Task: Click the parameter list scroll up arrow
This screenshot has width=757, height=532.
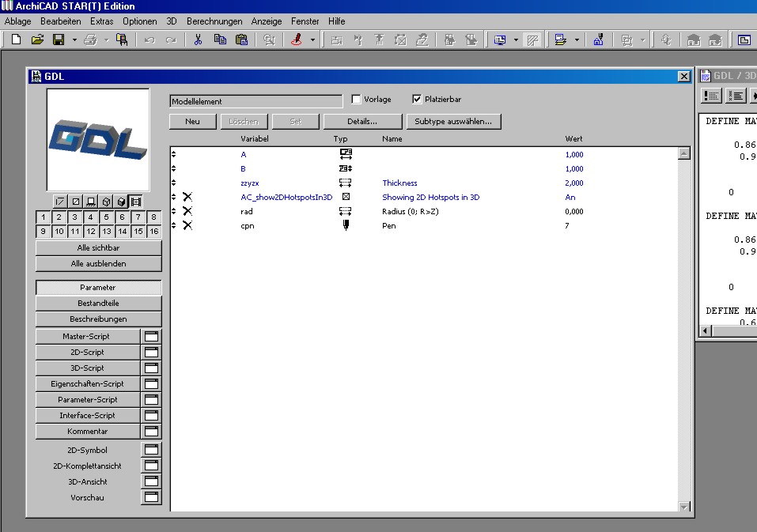Action: click(x=684, y=153)
